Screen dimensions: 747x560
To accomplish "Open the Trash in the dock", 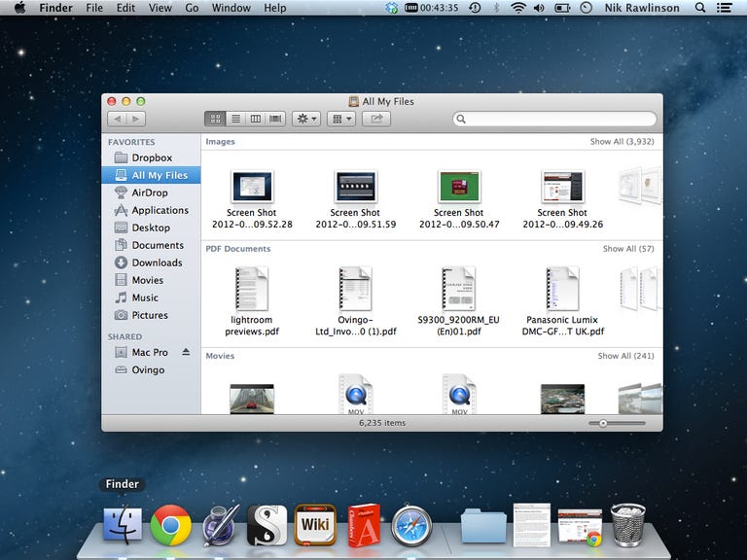I will click(627, 525).
